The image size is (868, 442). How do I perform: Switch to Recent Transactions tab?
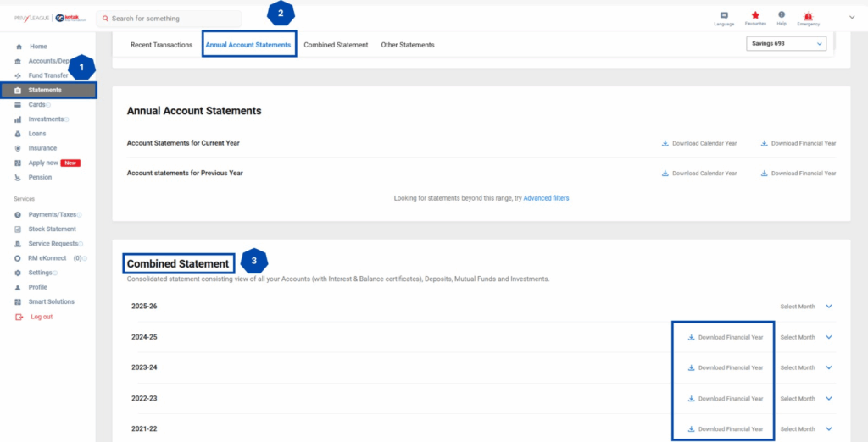pyautogui.click(x=161, y=45)
